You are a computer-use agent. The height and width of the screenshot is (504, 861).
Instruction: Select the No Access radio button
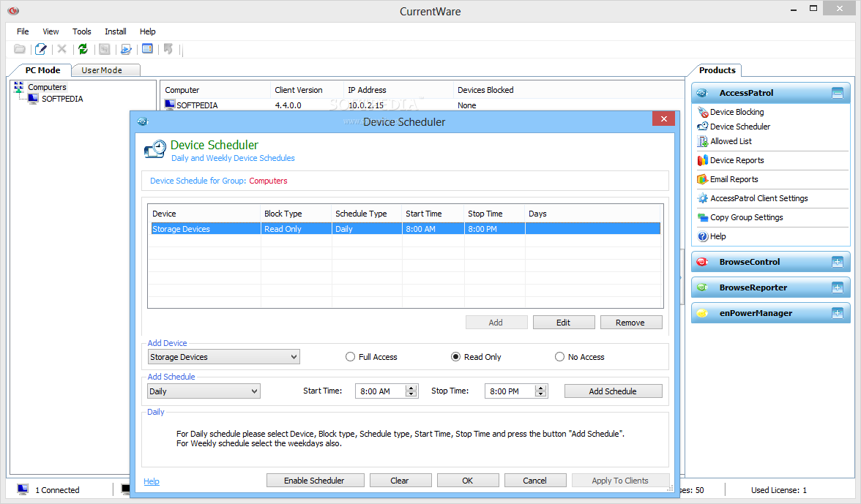(559, 357)
